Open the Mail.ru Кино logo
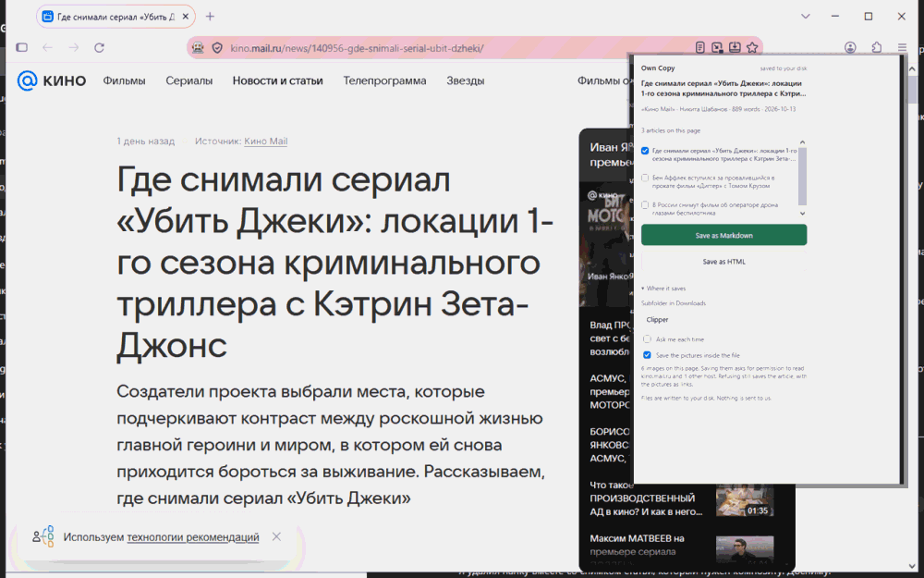 click(x=51, y=80)
